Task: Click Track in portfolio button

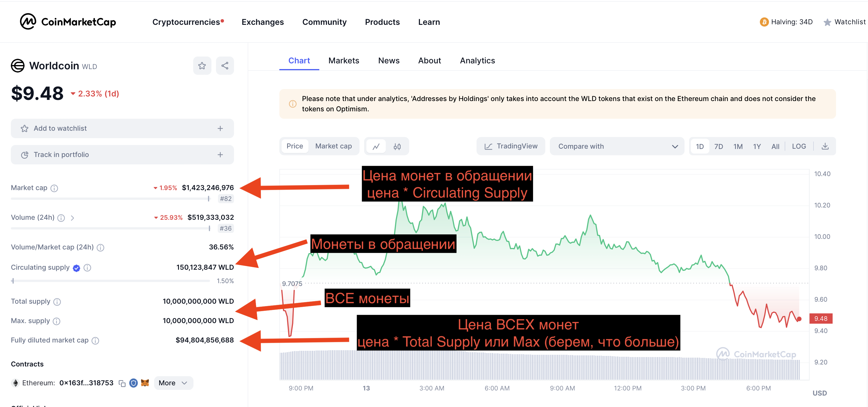Action: [x=122, y=155]
